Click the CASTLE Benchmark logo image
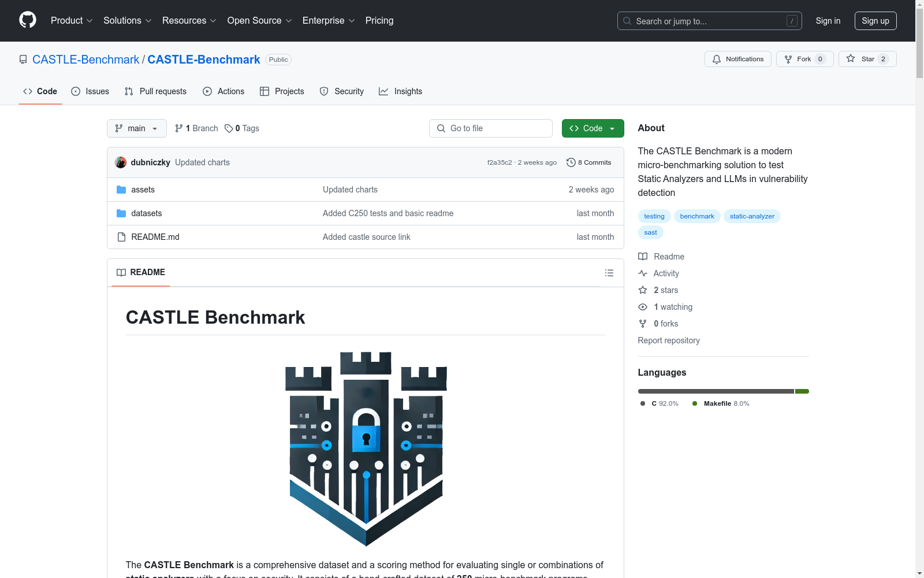This screenshot has width=924, height=578. pyautogui.click(x=366, y=449)
